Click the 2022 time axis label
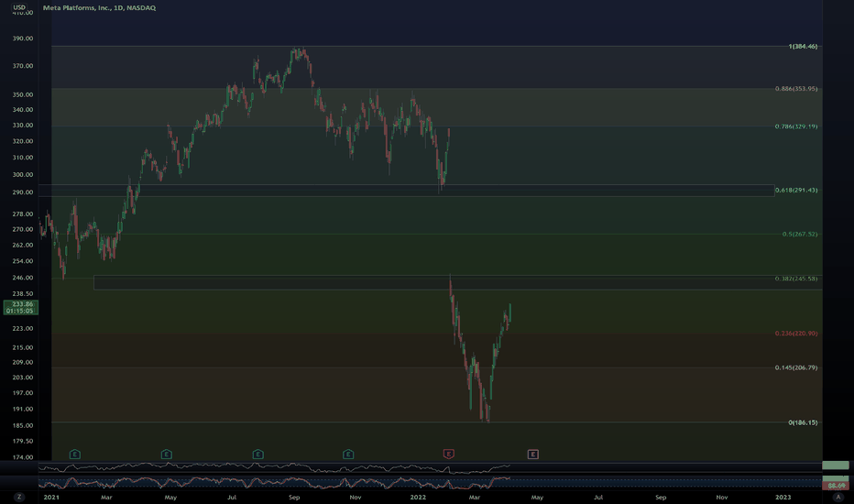The width and height of the screenshot is (854, 504). (418, 497)
